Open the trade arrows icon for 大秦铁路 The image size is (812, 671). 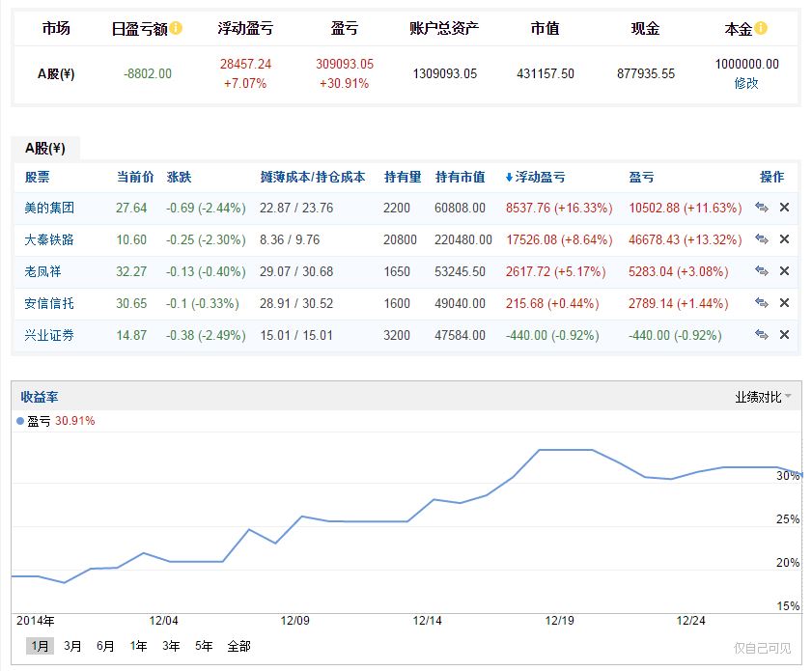point(761,239)
